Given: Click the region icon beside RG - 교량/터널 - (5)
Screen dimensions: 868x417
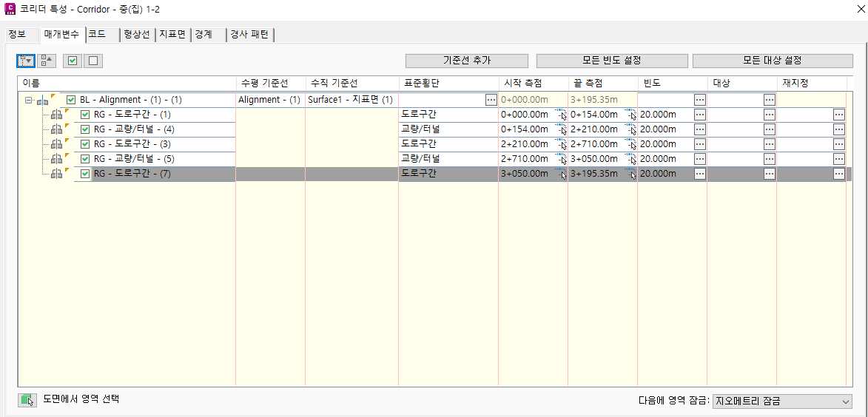Looking at the screenshot, I should coord(56,159).
